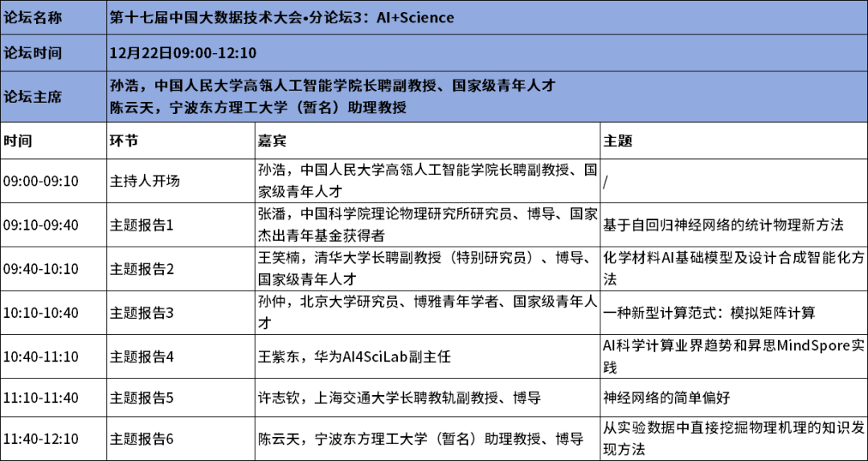Viewport: 868px width, 461px height.
Task: Click guest cell 王笑楠，清华大学长聘副教授
Action: 428,268
